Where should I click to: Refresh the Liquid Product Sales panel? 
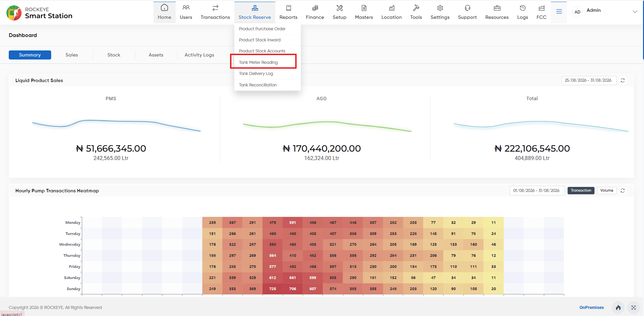(622, 80)
